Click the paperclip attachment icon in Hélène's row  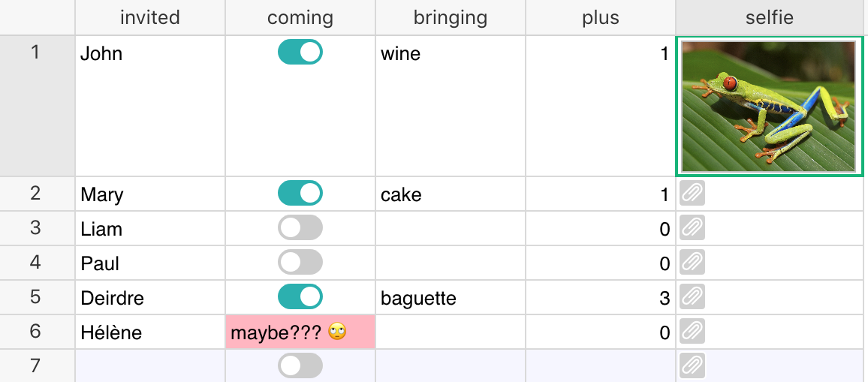(692, 331)
